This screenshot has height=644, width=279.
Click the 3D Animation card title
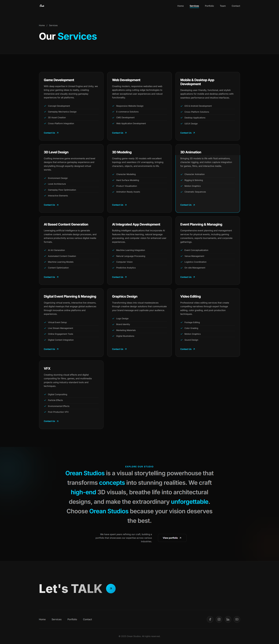pos(191,152)
